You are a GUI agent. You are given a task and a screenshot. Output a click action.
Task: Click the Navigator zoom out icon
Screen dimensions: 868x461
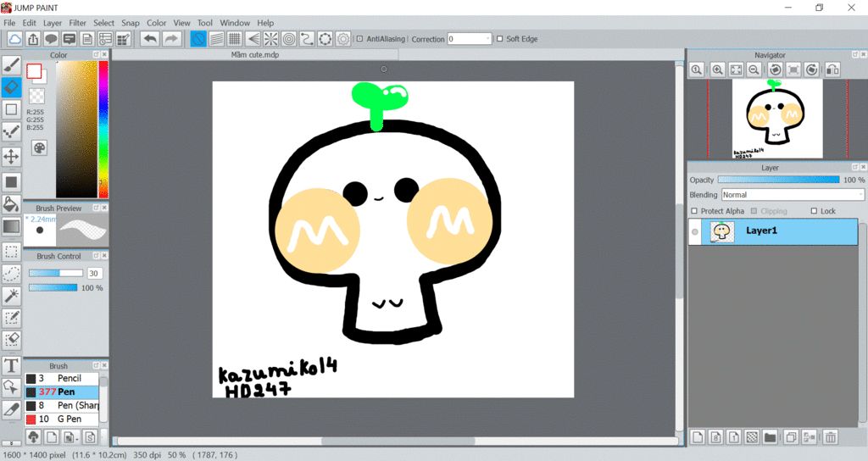click(754, 69)
